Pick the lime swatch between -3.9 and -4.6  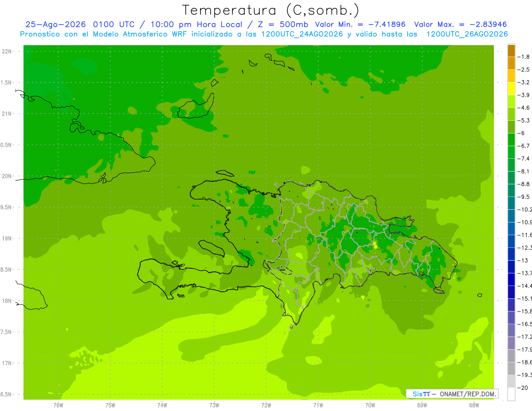click(511, 102)
